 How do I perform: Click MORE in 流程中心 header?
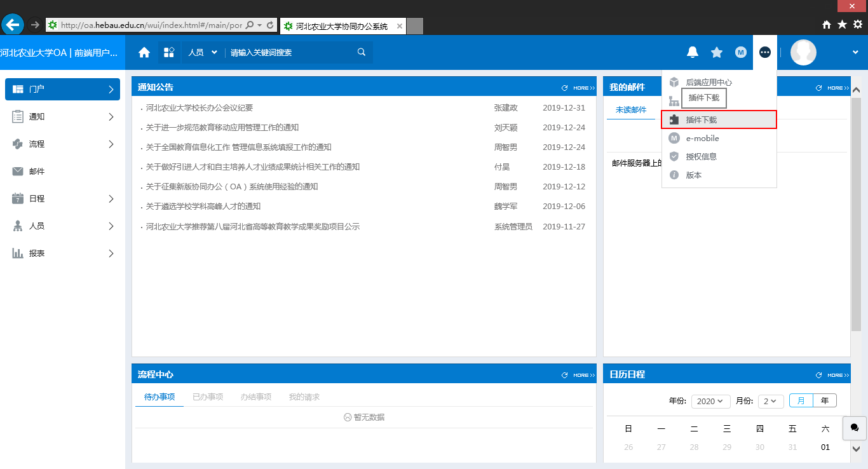click(x=583, y=375)
